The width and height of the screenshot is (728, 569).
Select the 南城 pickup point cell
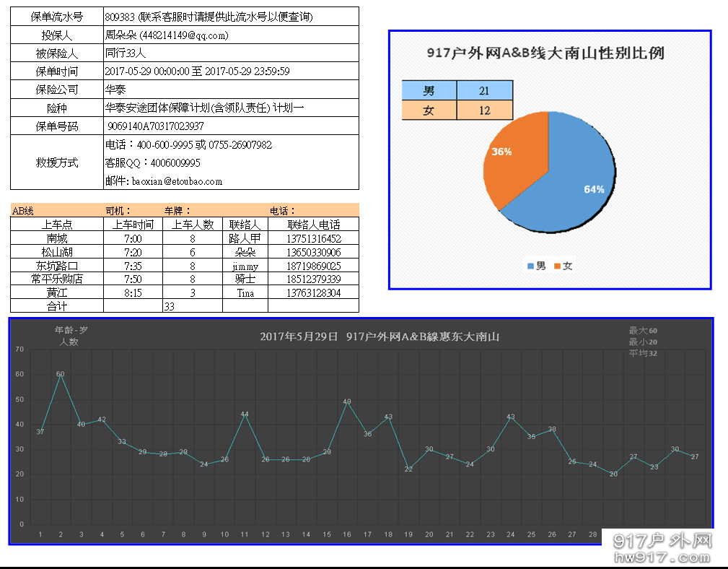55,238
